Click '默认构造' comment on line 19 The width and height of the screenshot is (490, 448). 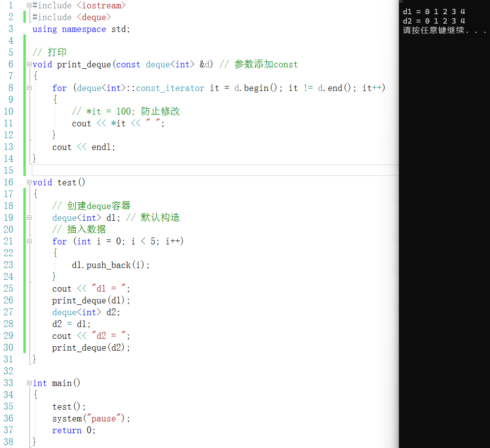160,218
